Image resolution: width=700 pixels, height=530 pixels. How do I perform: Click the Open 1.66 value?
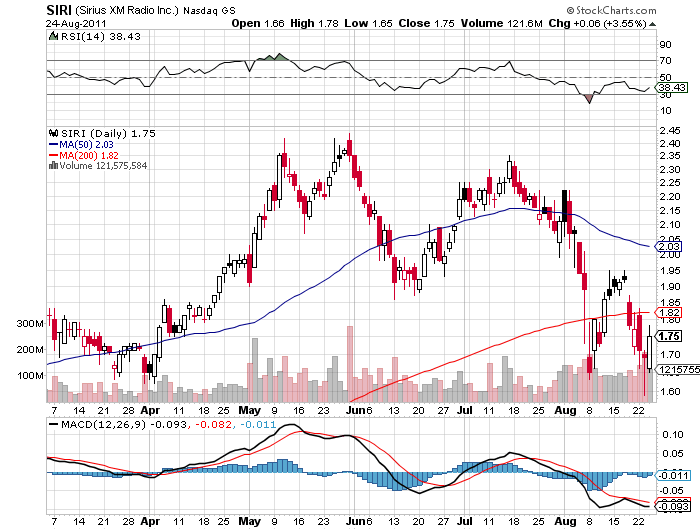258,23
